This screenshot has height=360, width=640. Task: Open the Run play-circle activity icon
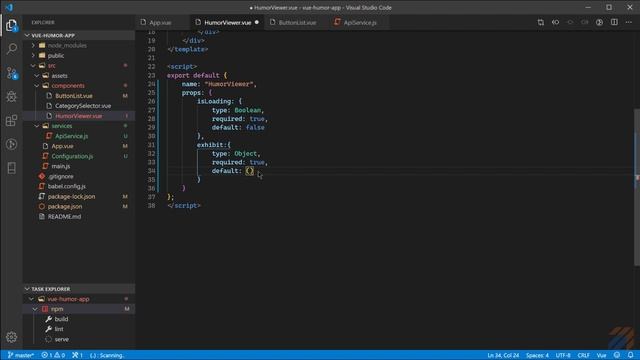11,144
